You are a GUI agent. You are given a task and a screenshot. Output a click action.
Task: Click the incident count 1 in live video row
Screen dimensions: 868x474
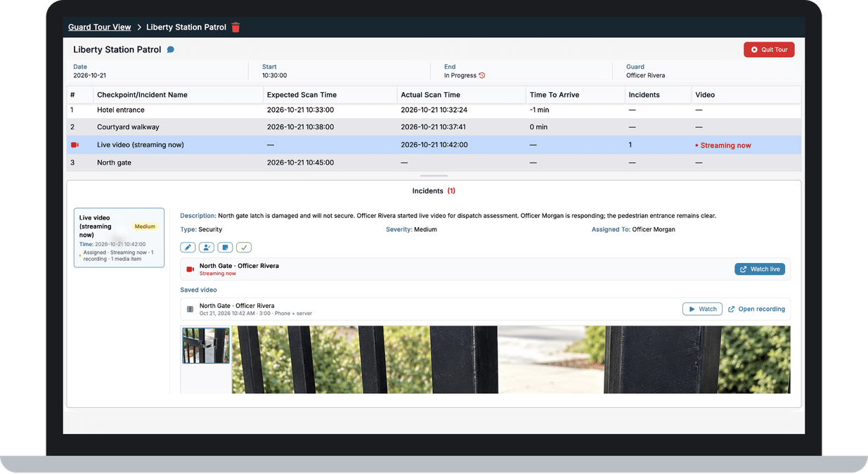[630, 145]
